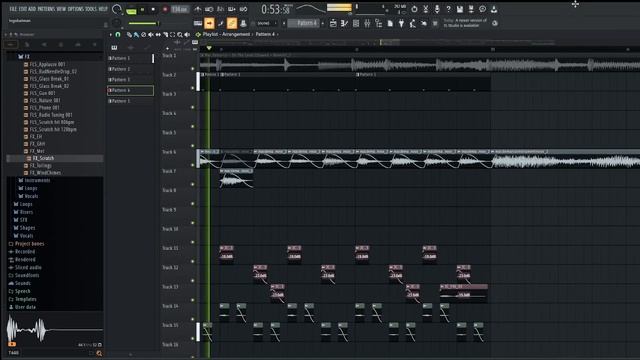Open the Playlist view from the toolbar icon

[x=333, y=24]
